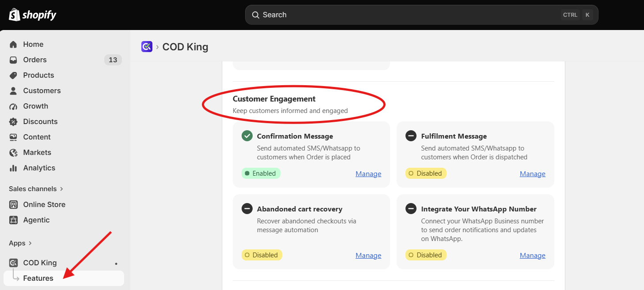Click the COD King pin dot indicator
This screenshot has width=644, height=290.
click(x=116, y=264)
